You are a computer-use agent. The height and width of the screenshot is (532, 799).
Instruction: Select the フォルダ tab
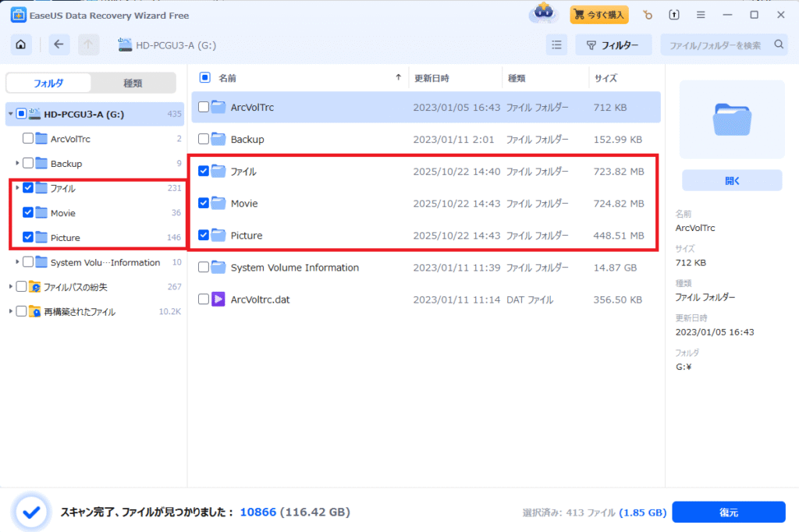point(48,83)
